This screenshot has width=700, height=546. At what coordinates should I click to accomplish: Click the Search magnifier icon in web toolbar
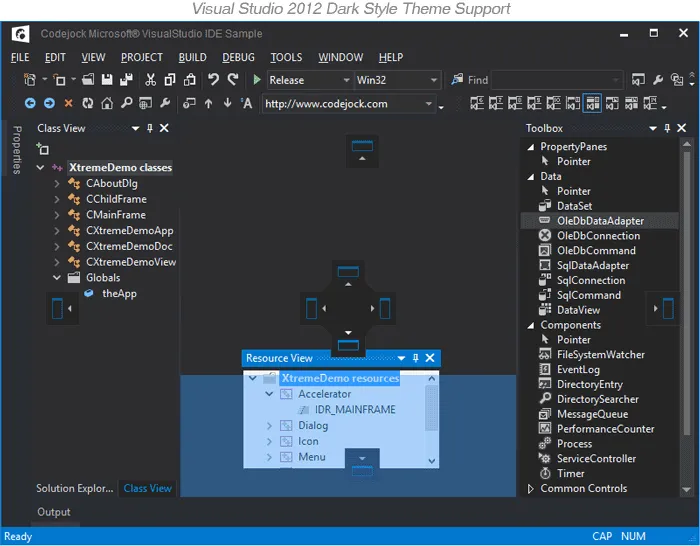[126, 104]
